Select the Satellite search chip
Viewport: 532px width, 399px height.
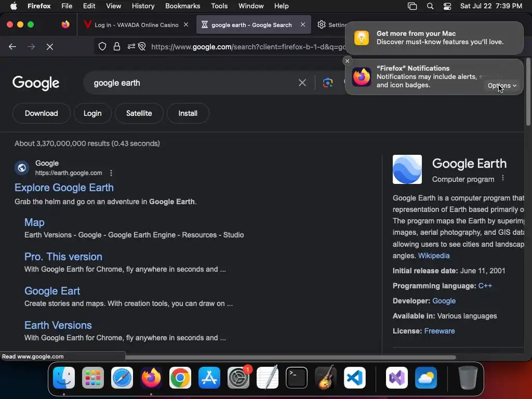(139, 113)
